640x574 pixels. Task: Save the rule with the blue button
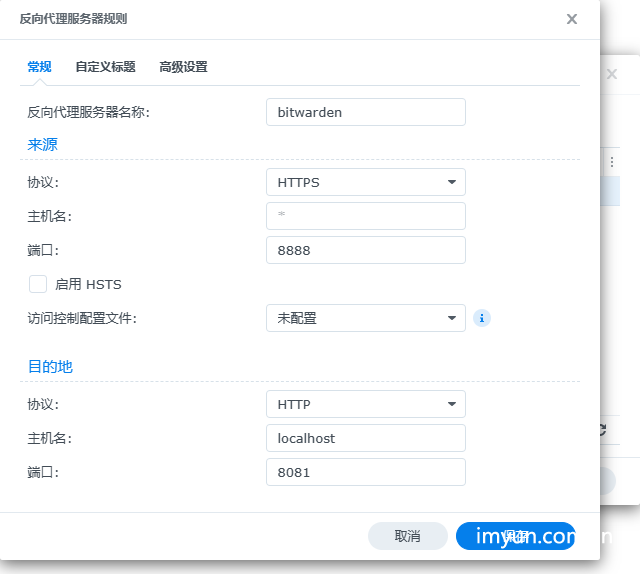click(x=516, y=536)
